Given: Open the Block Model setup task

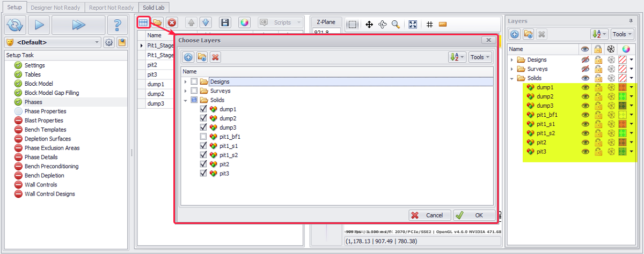Looking at the screenshot, I should pos(39,84).
